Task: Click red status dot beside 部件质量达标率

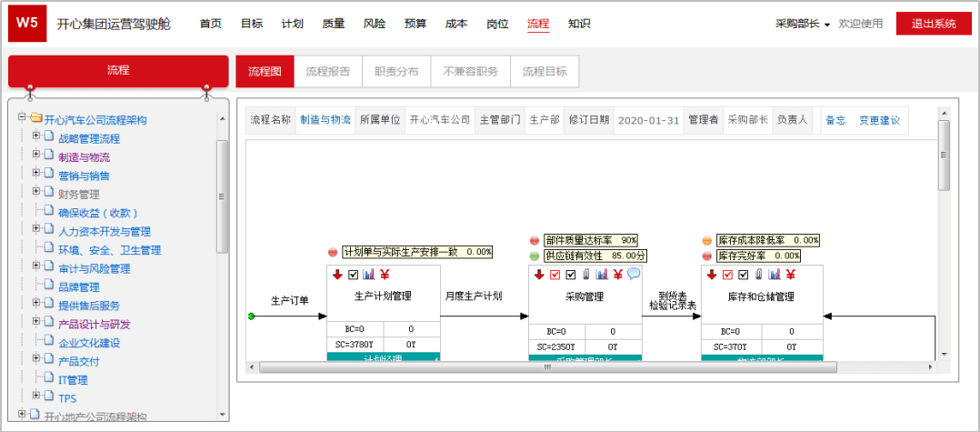Action: tap(535, 241)
